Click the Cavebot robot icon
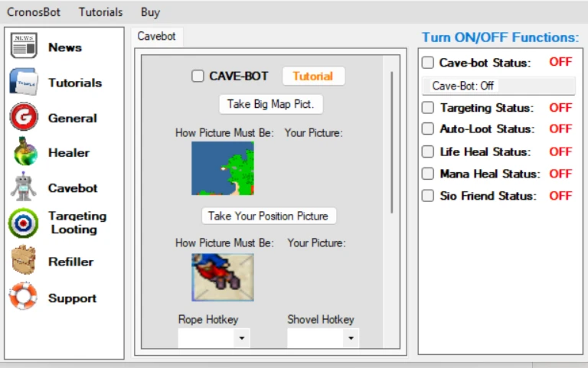588x368 pixels. pyautogui.click(x=23, y=187)
